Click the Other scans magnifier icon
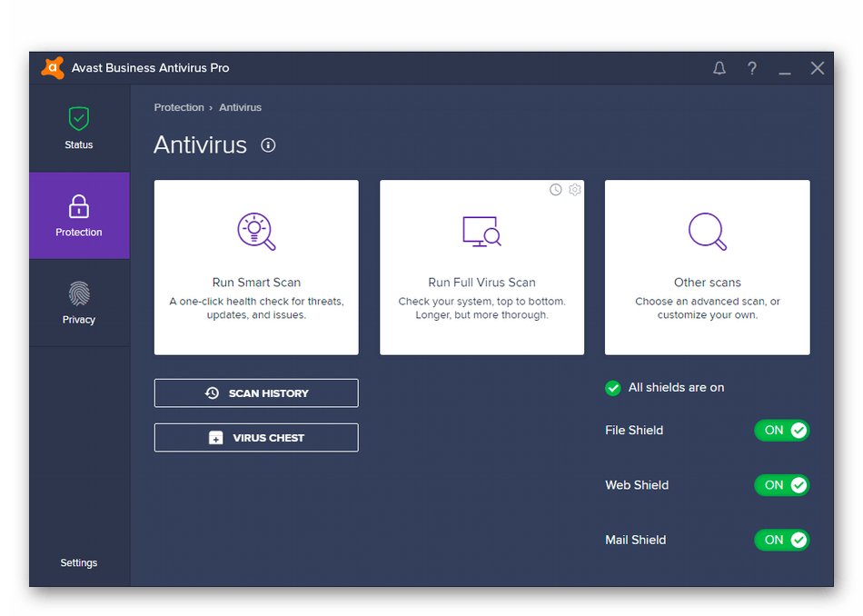This screenshot has height=616, width=863. pos(708,231)
